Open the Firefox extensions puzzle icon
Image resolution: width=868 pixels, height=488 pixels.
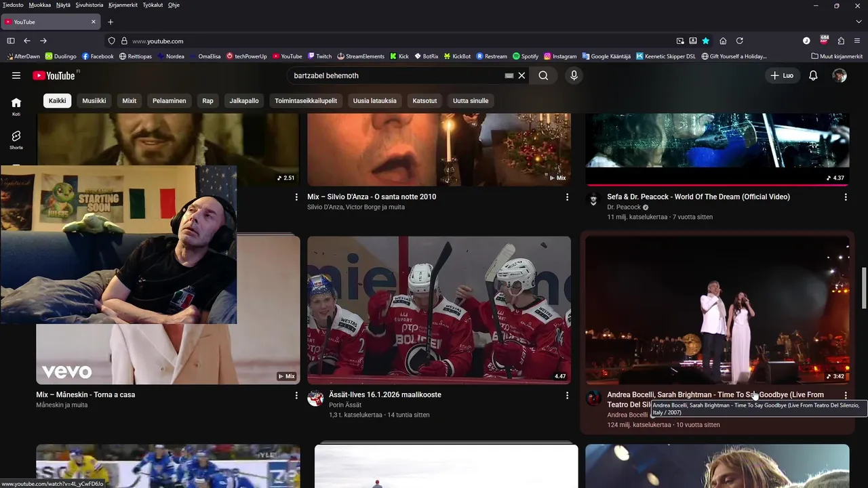(x=841, y=41)
